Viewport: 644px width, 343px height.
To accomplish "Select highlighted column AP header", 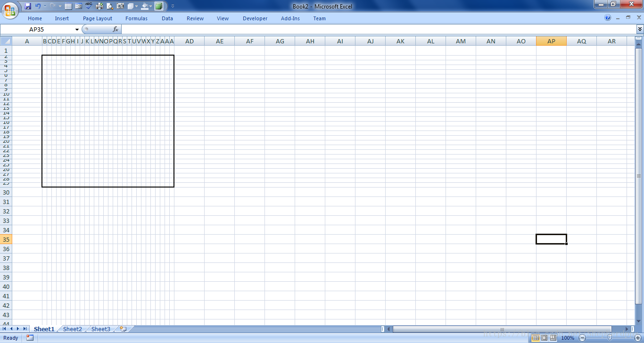I will tap(551, 41).
